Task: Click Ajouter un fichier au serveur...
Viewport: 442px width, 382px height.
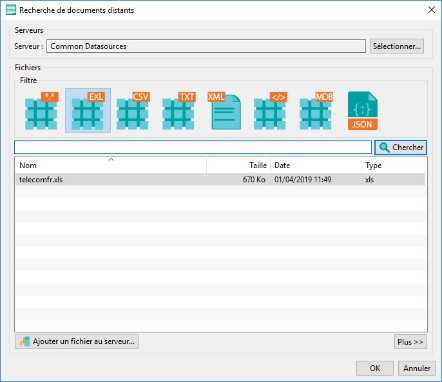Action: tap(77, 341)
